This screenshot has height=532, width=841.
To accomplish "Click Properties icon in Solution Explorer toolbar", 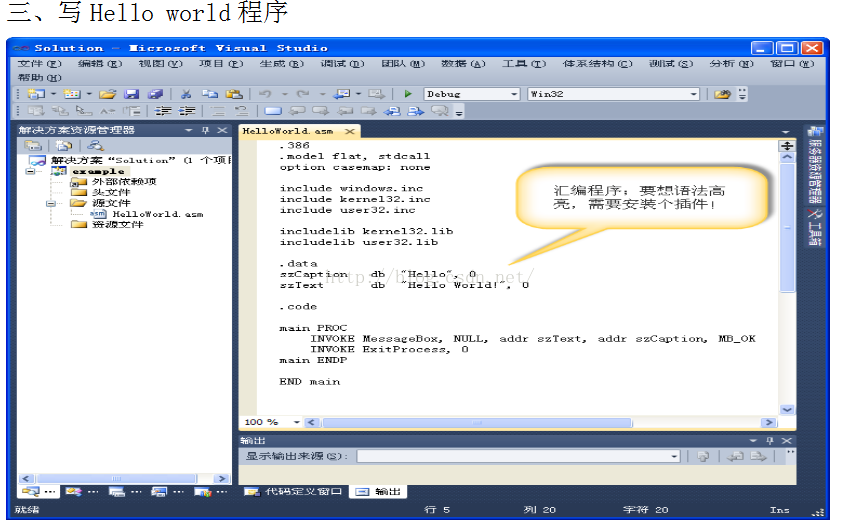I will [x=33, y=145].
